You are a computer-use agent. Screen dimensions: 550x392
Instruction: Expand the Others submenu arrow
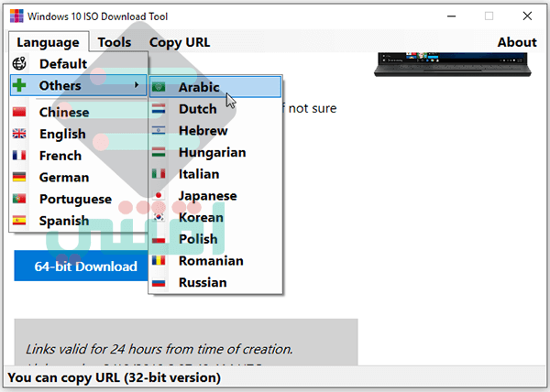(x=137, y=85)
